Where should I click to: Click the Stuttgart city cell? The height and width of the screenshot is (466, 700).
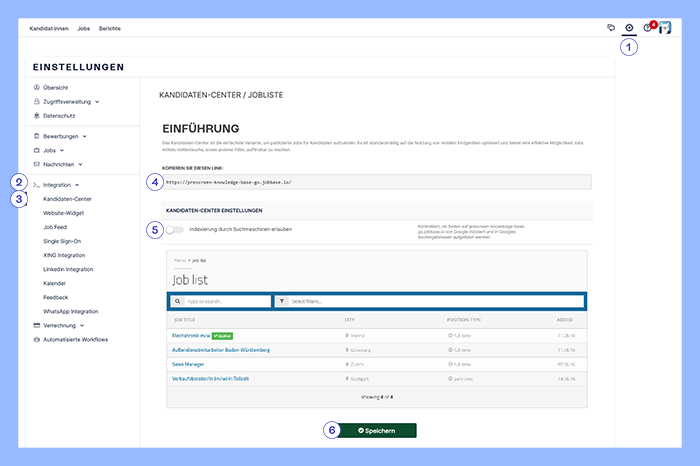click(357, 379)
